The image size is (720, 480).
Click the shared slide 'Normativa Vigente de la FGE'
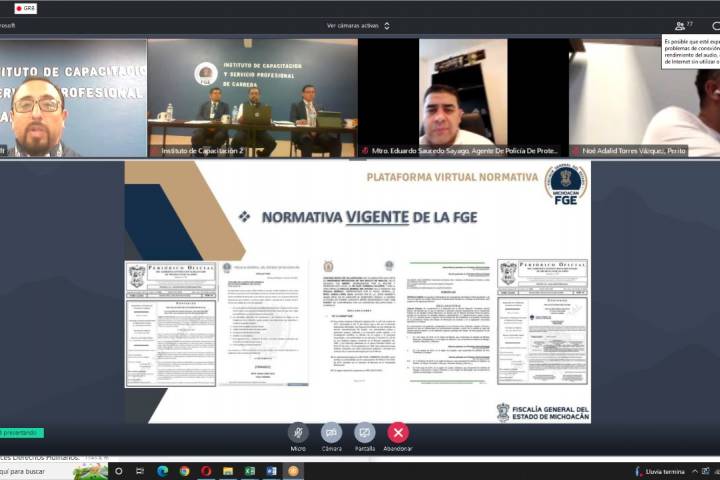357,291
